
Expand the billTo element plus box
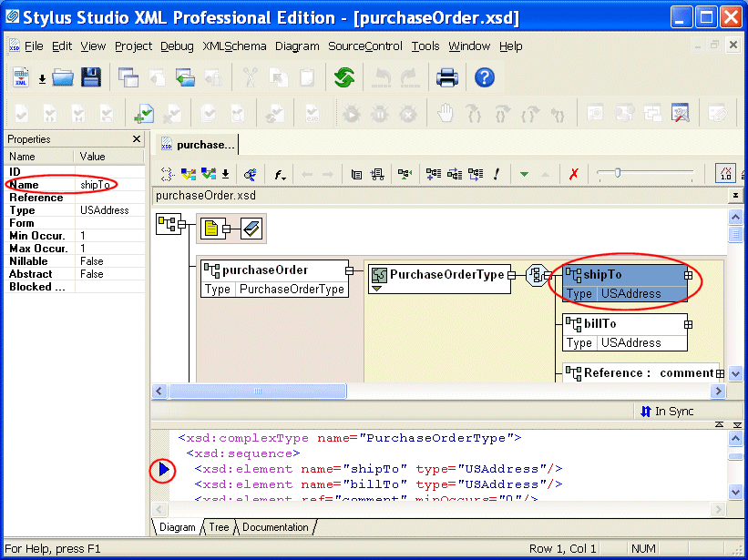coord(689,324)
